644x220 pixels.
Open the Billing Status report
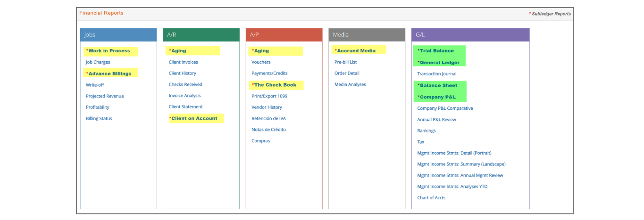99,119
